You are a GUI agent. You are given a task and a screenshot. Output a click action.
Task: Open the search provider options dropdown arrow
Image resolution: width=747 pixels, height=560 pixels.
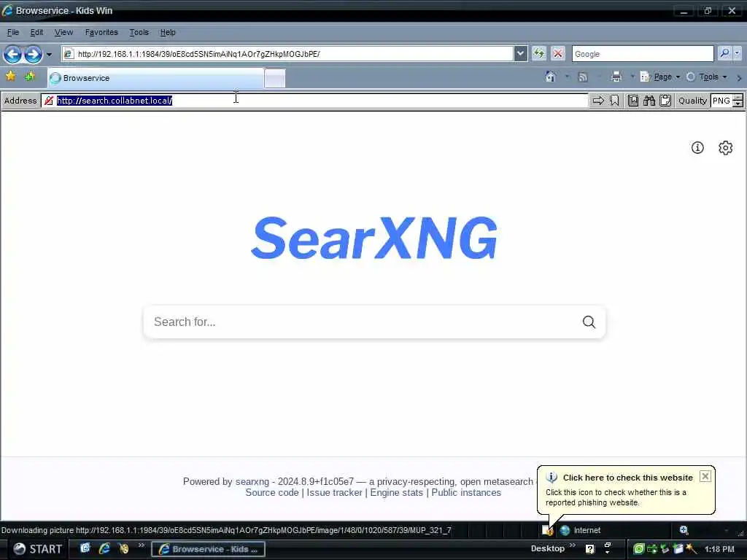pyautogui.click(x=737, y=53)
